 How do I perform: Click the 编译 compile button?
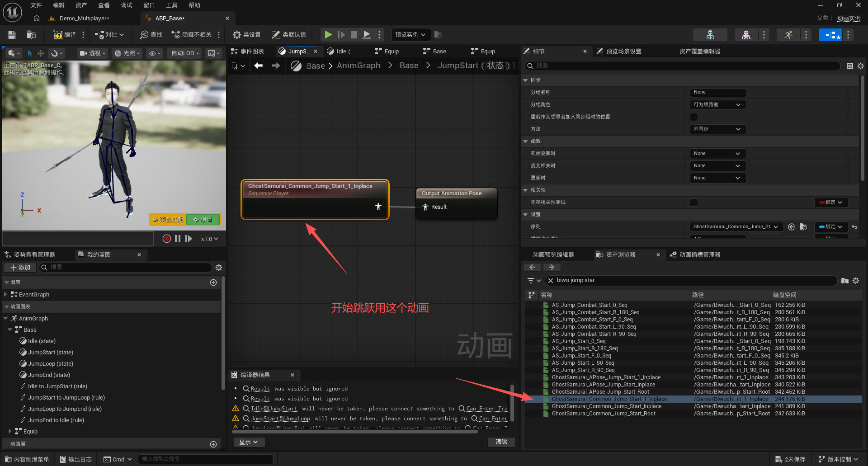tap(65, 35)
